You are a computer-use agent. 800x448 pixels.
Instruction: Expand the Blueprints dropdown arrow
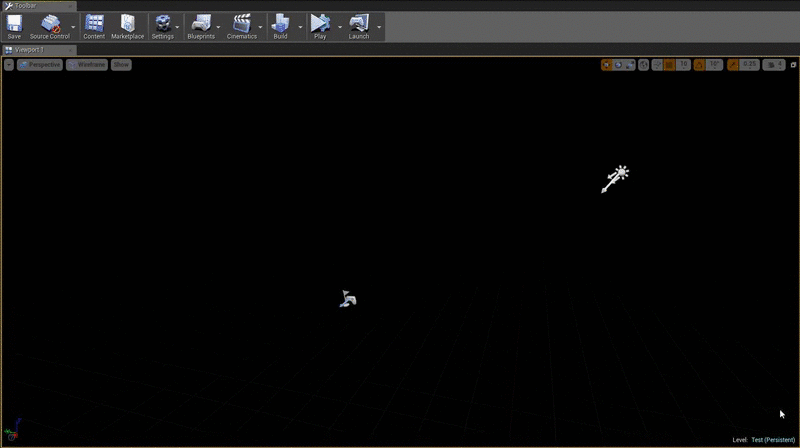point(218,27)
